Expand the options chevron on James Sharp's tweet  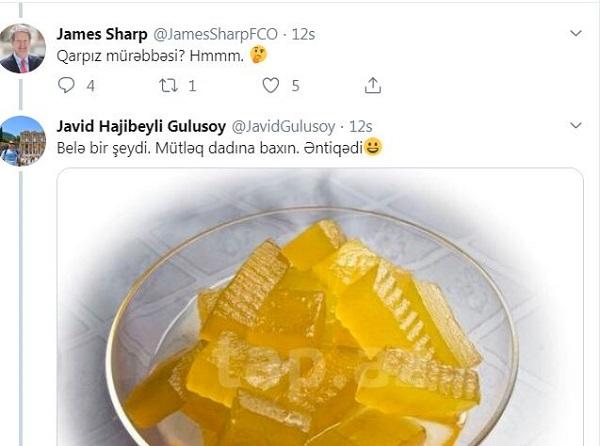[x=575, y=34]
